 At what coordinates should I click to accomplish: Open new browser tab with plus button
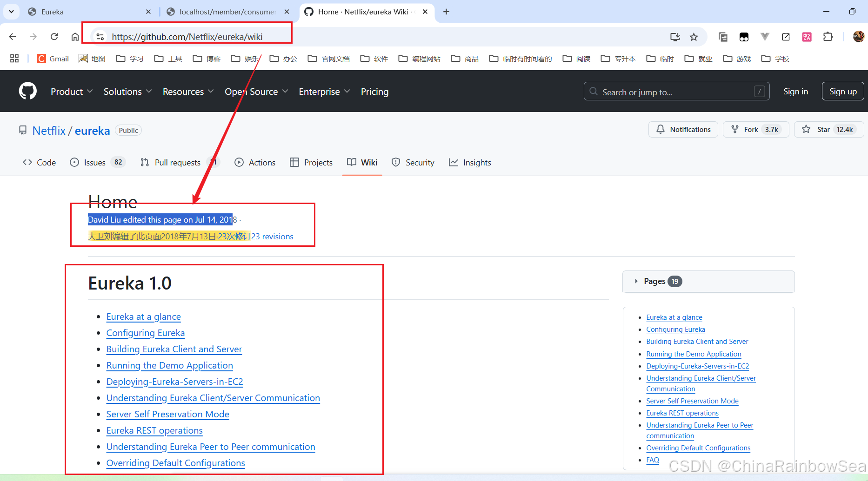(x=446, y=12)
